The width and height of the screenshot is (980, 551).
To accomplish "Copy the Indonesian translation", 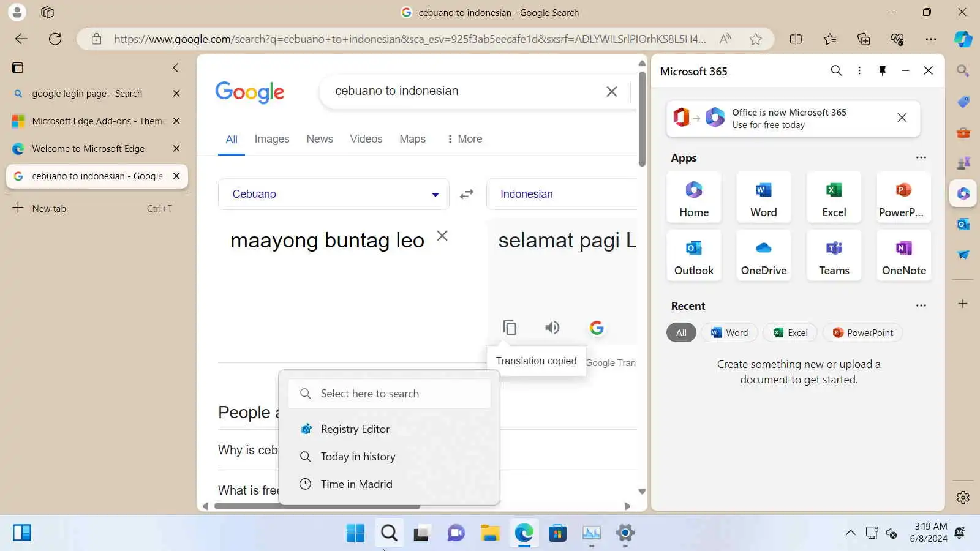I will click(x=510, y=328).
